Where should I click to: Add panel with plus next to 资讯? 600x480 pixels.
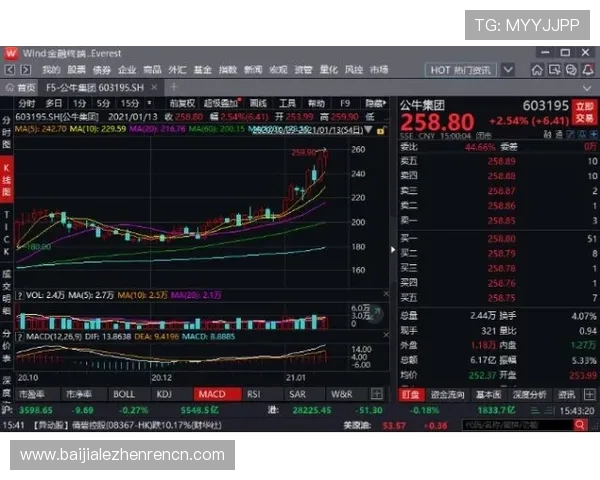(590, 394)
